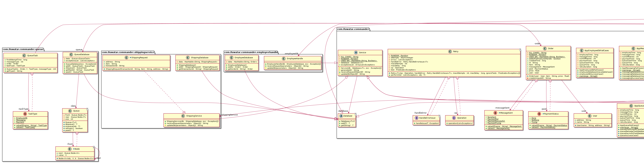Click the Order class title
This screenshot has width=644, height=163.
pos(550,49)
